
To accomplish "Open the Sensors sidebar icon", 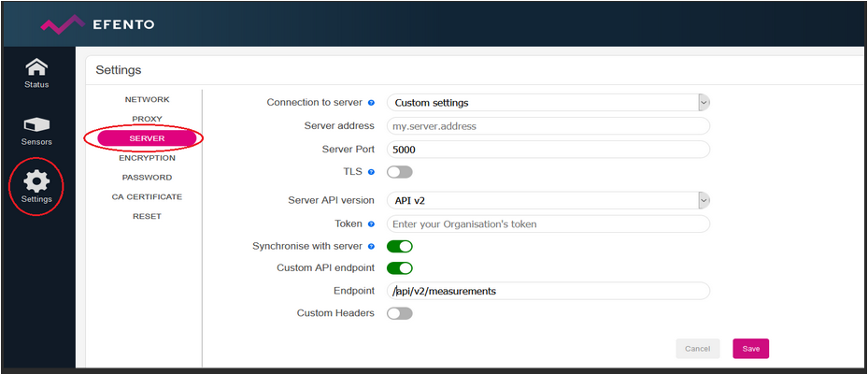I will pos(36,125).
